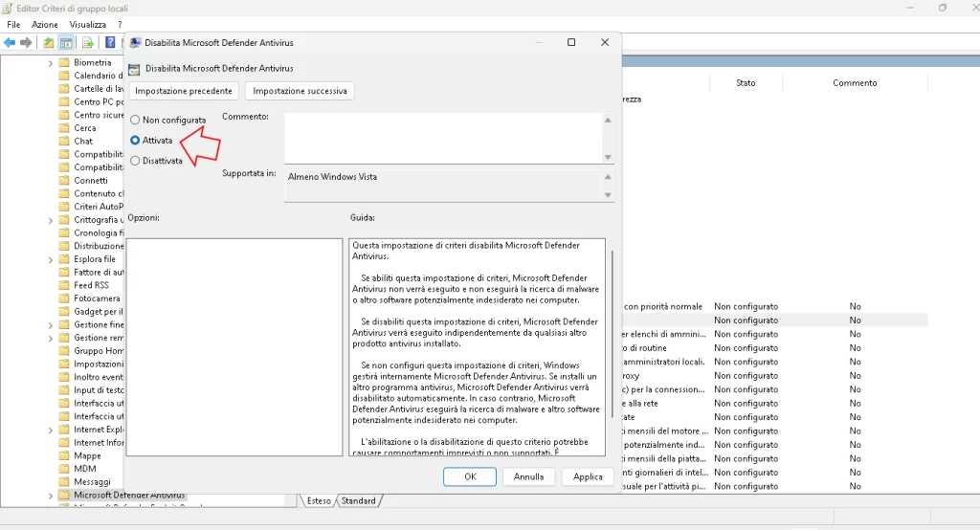Click the 'amministratori locali.' policy row

[775, 362]
